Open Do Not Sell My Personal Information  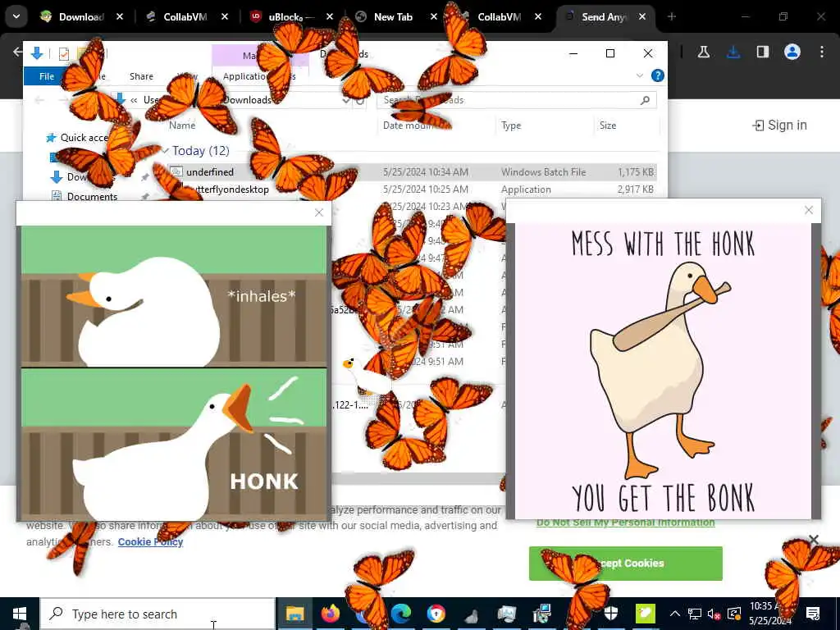pos(625,523)
